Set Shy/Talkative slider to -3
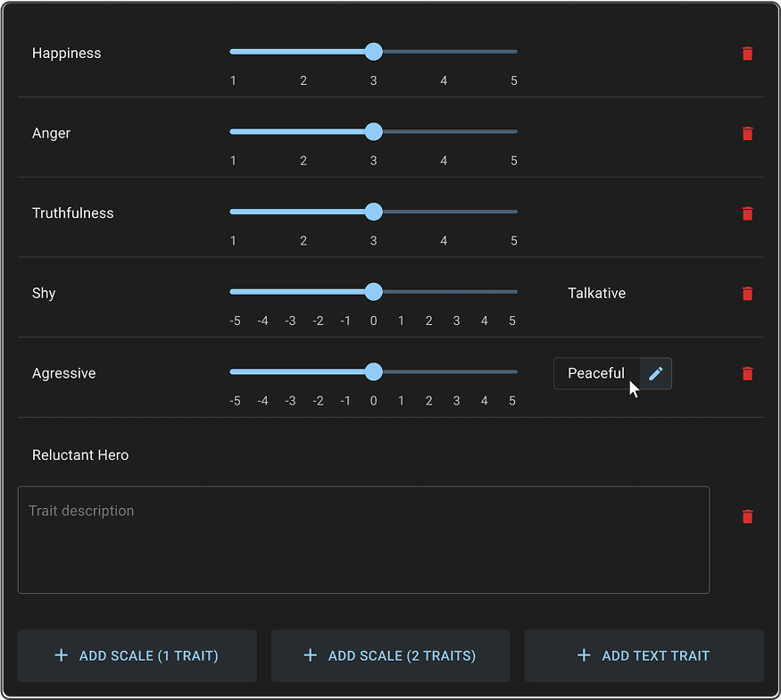Screen dimensions: 781x700 [290, 292]
